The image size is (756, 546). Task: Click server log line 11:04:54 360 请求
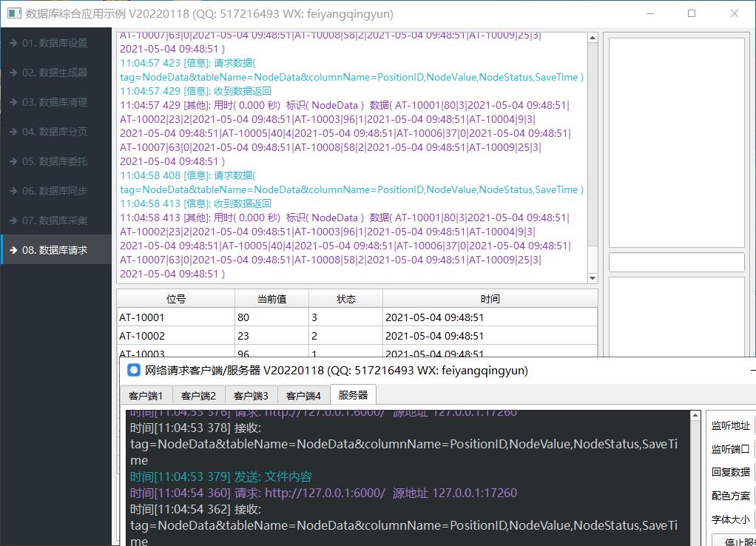point(323,493)
